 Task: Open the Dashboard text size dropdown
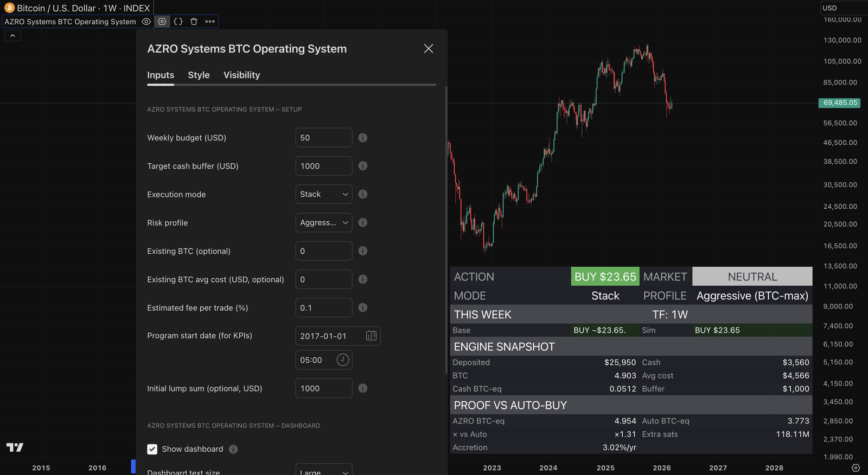click(x=324, y=470)
